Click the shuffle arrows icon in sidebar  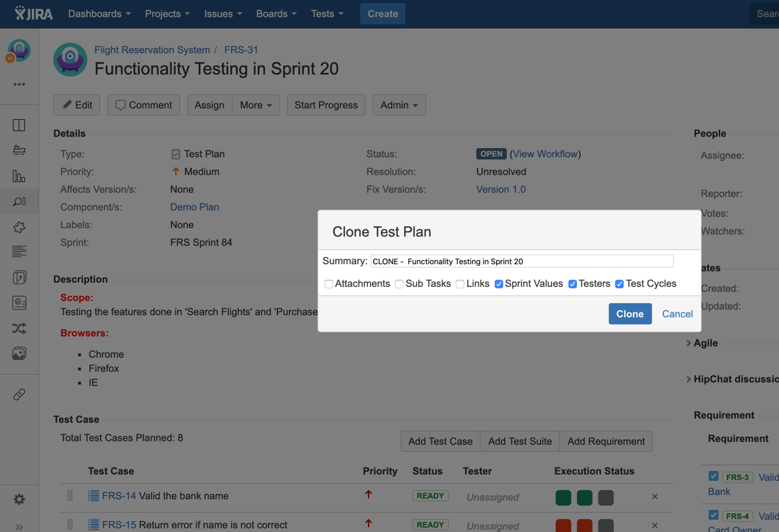19,328
